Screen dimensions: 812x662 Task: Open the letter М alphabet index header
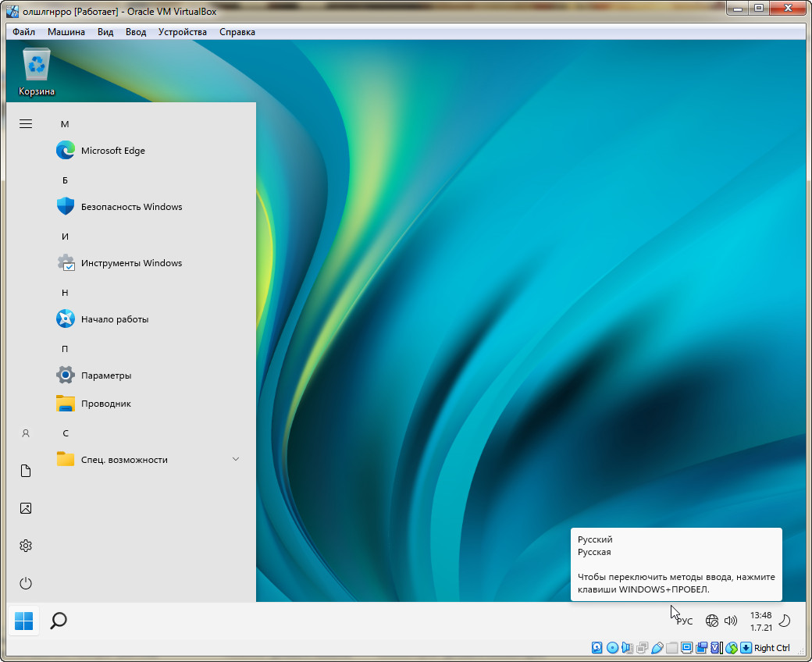point(66,124)
